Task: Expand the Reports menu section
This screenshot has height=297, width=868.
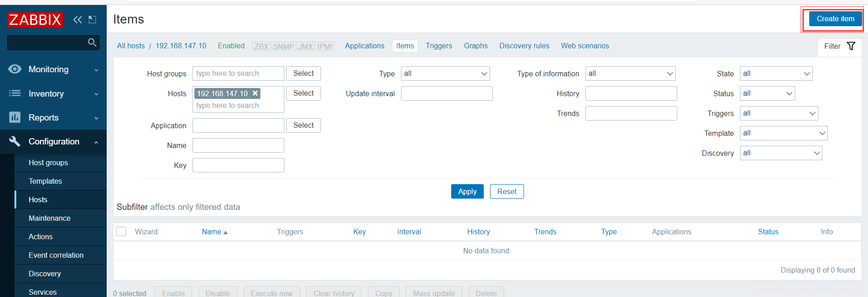Action: [53, 117]
